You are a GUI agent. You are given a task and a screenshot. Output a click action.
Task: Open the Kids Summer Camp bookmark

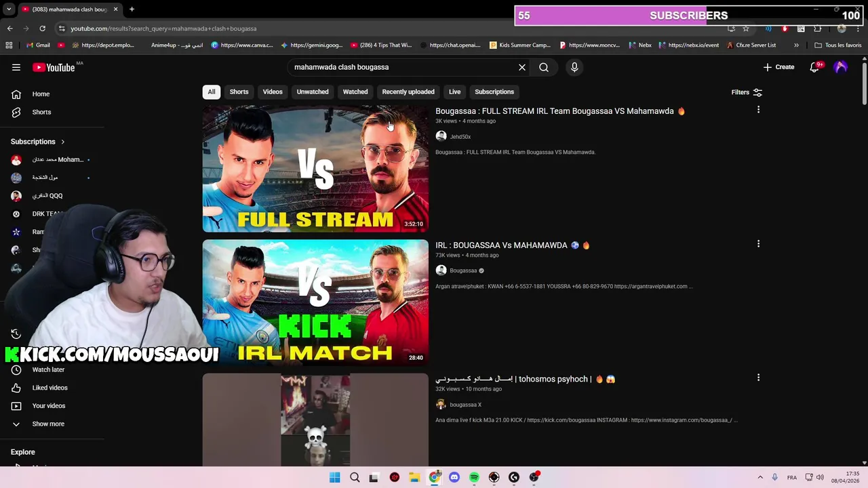[520, 45]
